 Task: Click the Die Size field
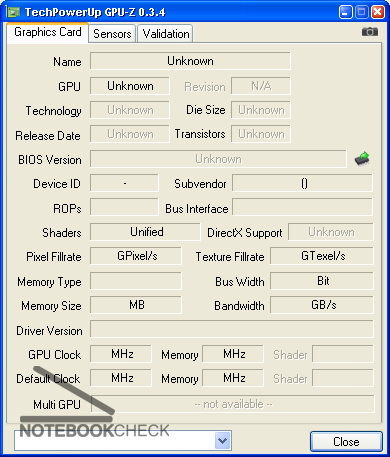261,110
